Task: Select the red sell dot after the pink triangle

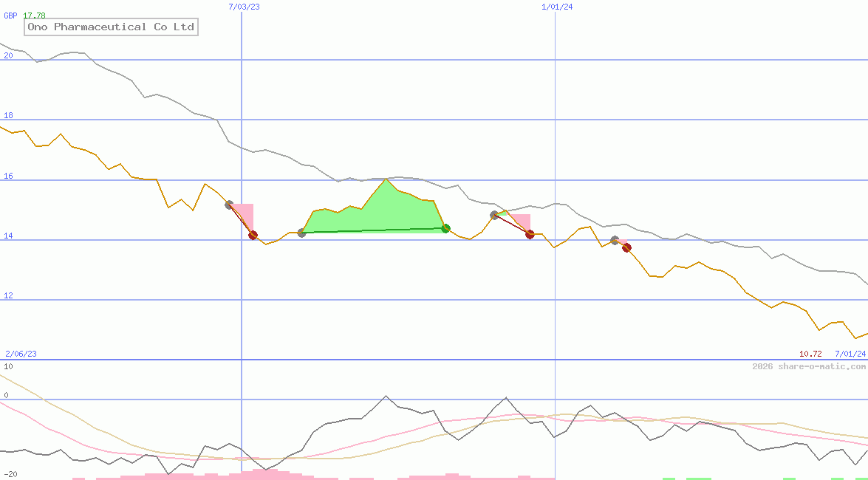Action: pos(253,236)
